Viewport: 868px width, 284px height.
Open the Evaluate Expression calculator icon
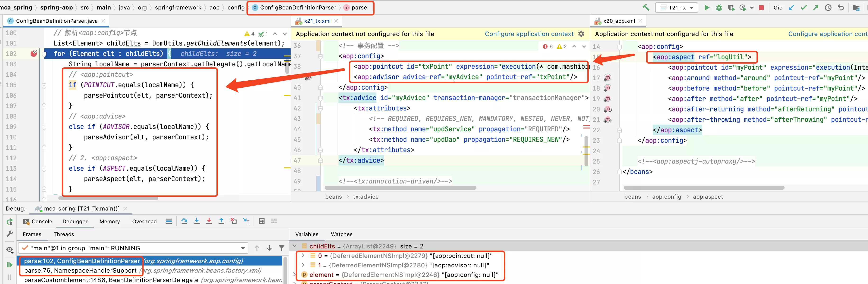click(x=261, y=221)
